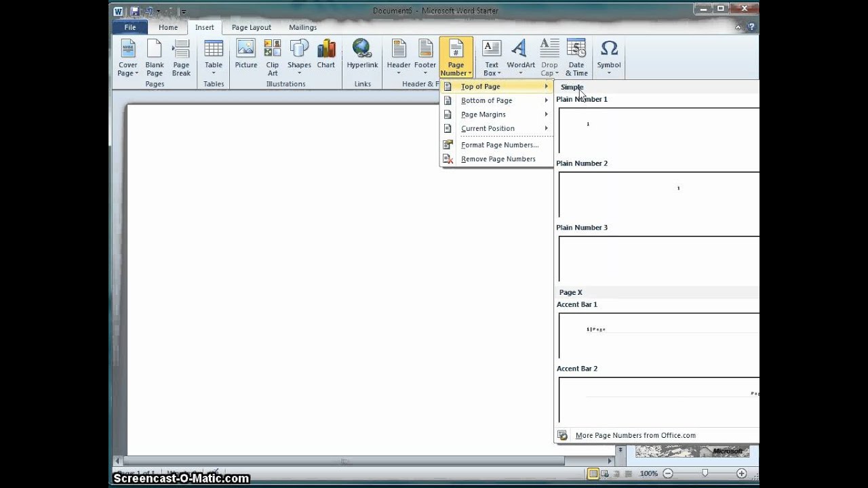Open Word Help question mark
Screen dimensions: 868x488
[x=752, y=27]
